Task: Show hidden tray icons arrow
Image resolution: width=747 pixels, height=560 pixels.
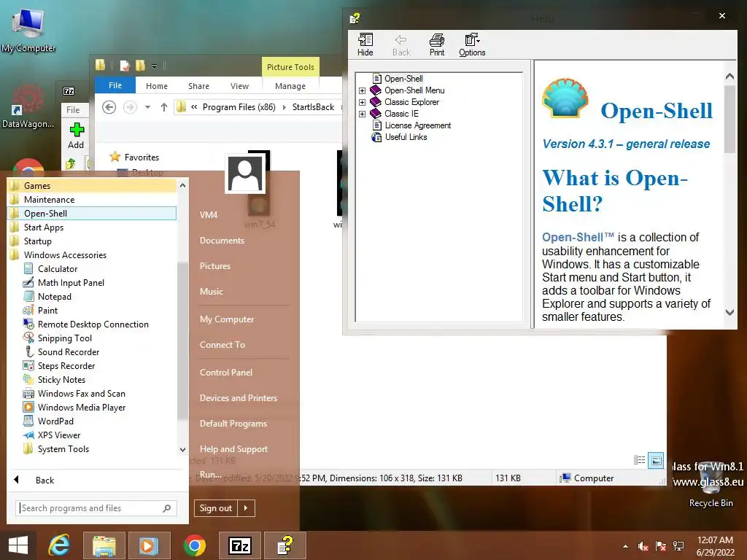Action: (x=625, y=546)
